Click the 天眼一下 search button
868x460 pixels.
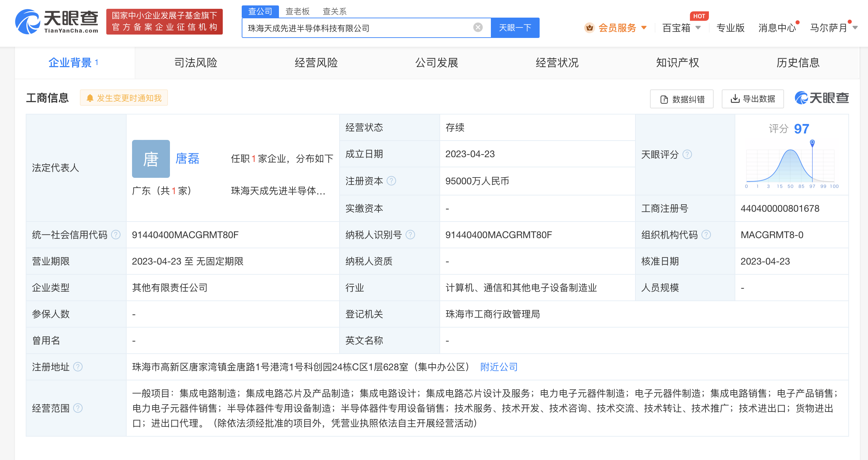tap(515, 27)
